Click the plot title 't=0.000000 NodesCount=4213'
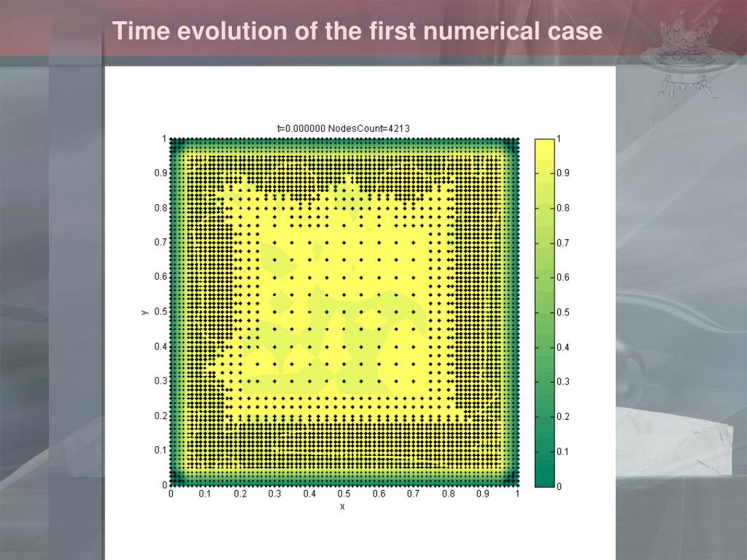The image size is (747, 560). coord(344,128)
